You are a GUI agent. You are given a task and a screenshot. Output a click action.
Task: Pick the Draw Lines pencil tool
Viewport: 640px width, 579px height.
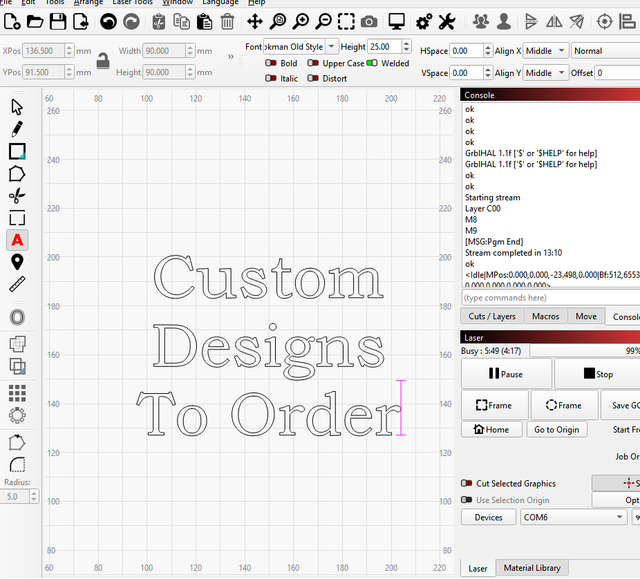[x=17, y=129]
